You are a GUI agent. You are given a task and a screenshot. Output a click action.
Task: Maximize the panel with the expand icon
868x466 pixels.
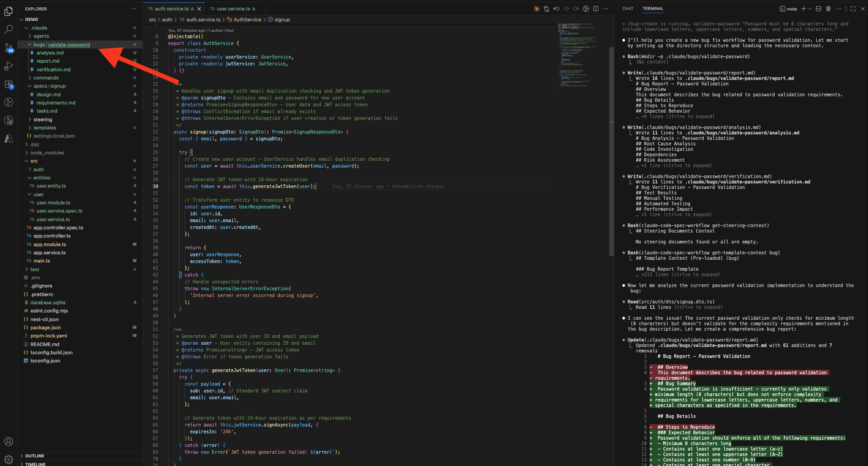coord(853,9)
